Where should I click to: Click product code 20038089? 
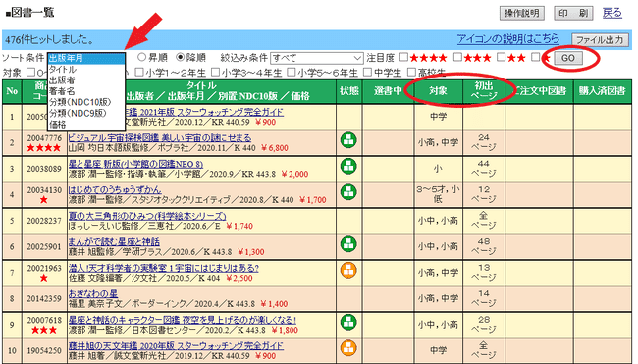[x=44, y=169]
